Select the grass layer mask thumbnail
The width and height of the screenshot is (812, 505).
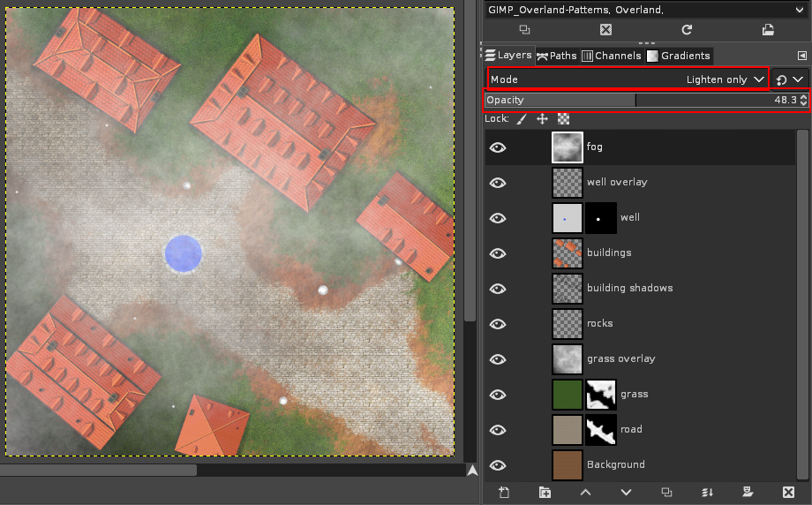pyautogui.click(x=601, y=395)
